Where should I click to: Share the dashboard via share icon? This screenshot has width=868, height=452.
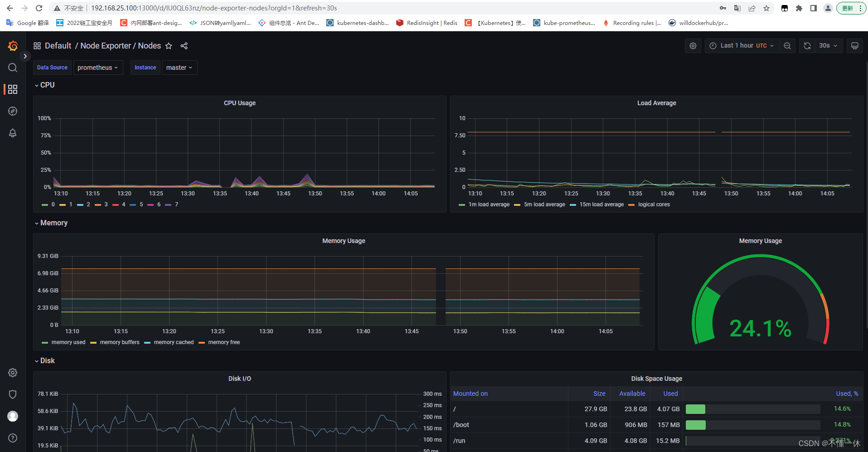[x=184, y=46]
